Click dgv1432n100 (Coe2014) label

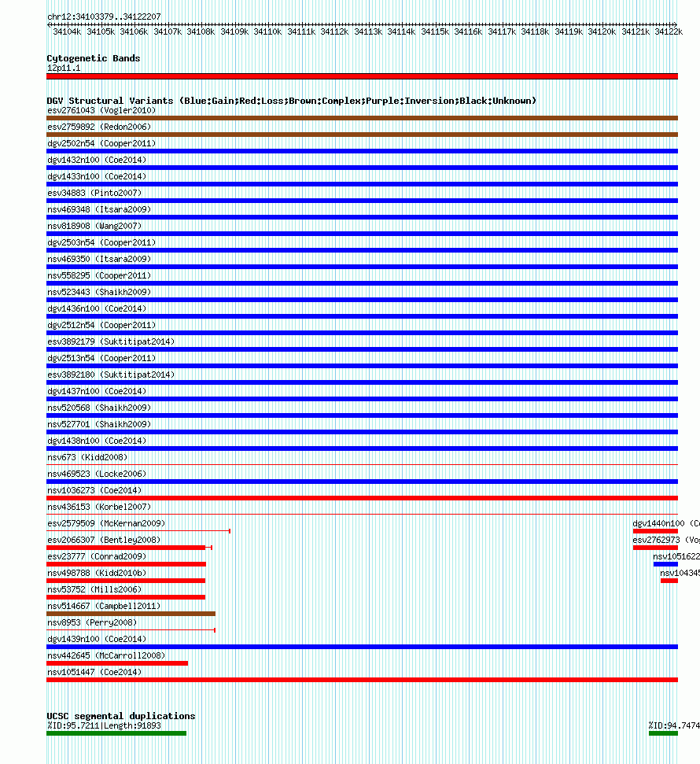(97, 161)
